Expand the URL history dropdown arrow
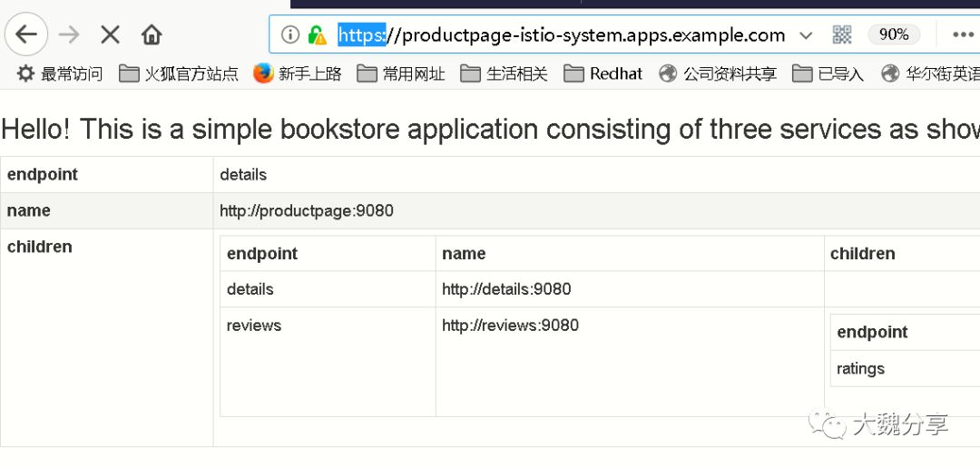Viewport: 980px width, 467px height. click(806, 34)
